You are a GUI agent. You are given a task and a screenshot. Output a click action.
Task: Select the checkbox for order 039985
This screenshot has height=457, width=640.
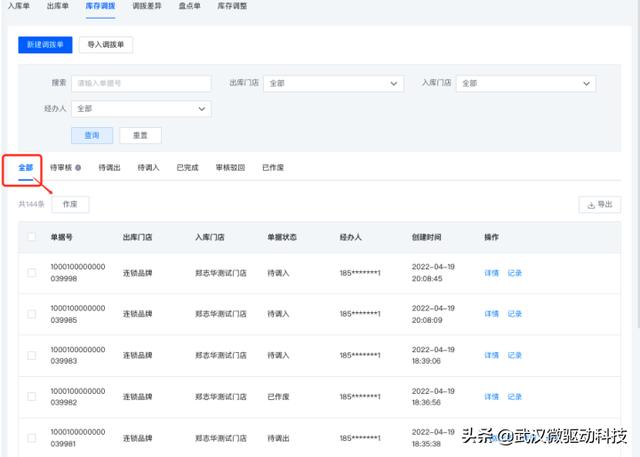point(32,314)
